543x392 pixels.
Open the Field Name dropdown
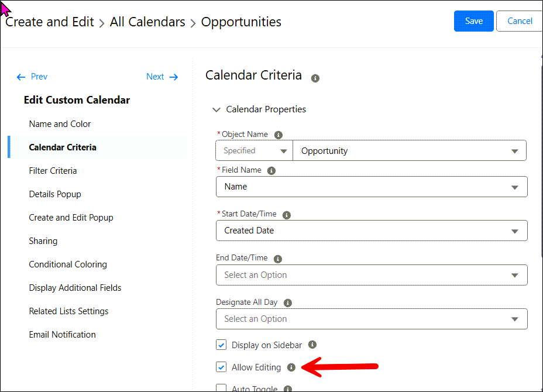pyautogui.click(x=372, y=187)
